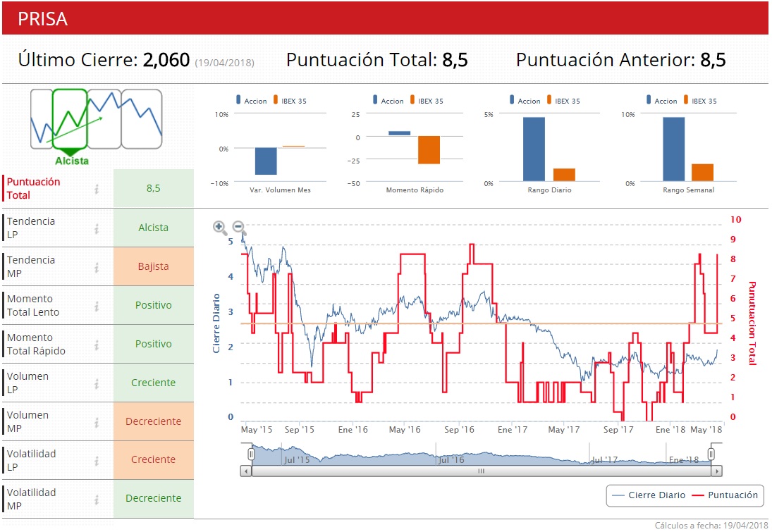Open info icon for Puntuación Total row
Screen dimensions: 772x532
pyautogui.click(x=97, y=188)
